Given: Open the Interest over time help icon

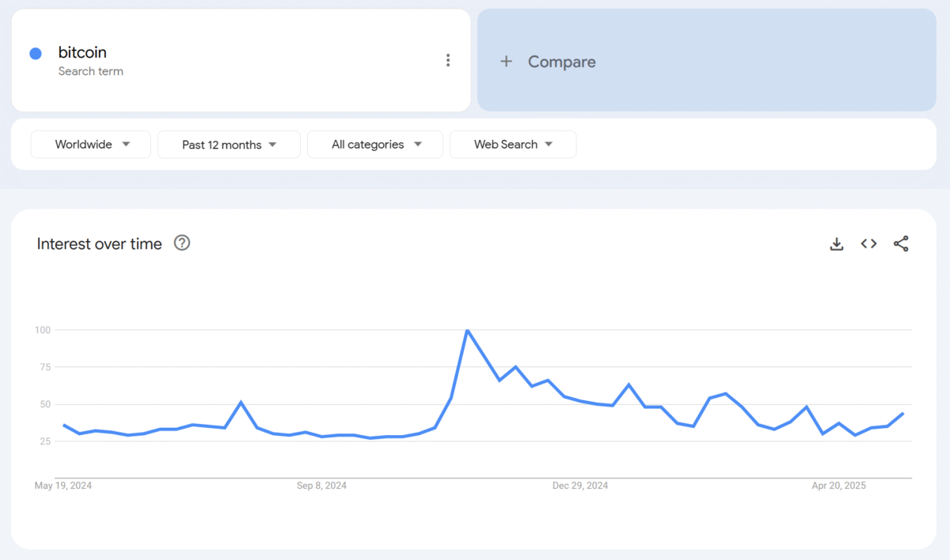Looking at the screenshot, I should 182,243.
